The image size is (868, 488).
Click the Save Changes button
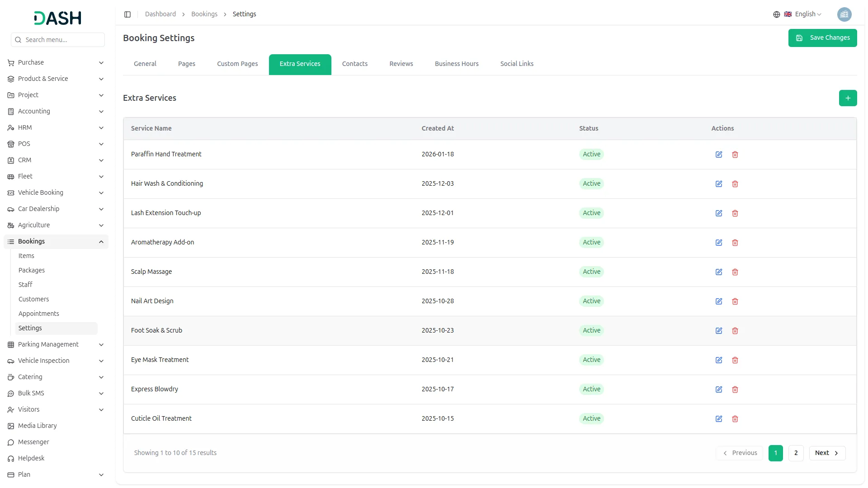click(822, 38)
